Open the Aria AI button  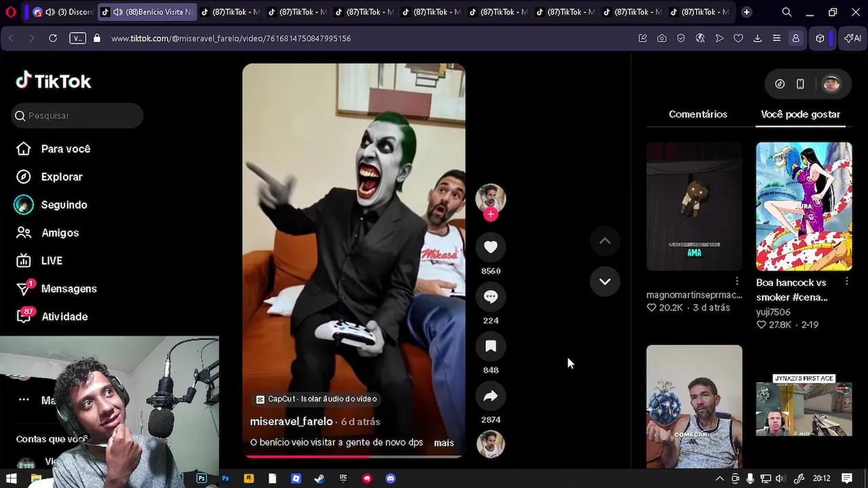pos(852,39)
